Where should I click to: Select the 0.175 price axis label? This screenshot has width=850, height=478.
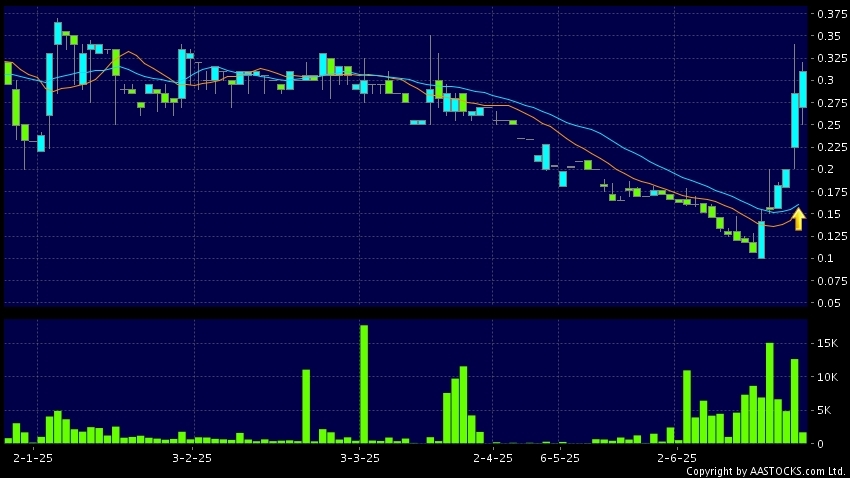(832, 192)
